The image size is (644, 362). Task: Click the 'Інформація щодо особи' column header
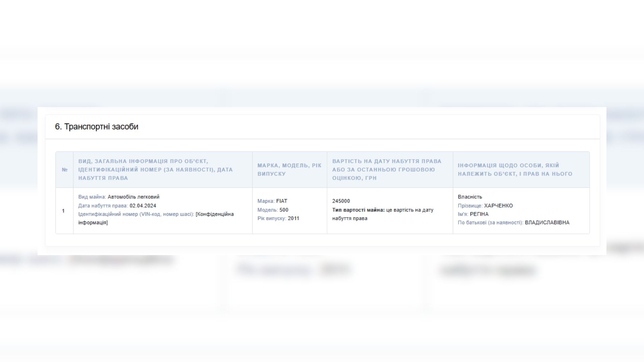pyautogui.click(x=515, y=170)
